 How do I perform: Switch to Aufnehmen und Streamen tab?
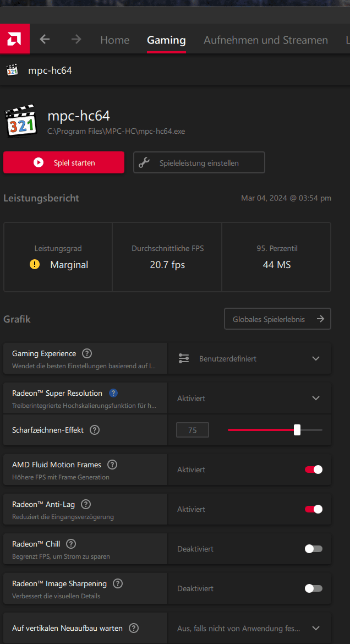point(266,40)
